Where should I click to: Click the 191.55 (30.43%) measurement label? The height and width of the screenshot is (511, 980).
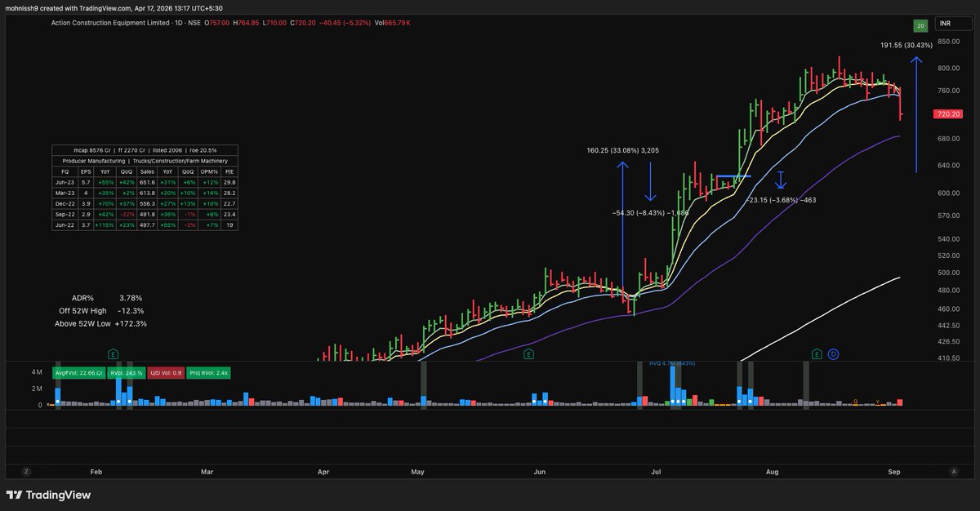906,45
